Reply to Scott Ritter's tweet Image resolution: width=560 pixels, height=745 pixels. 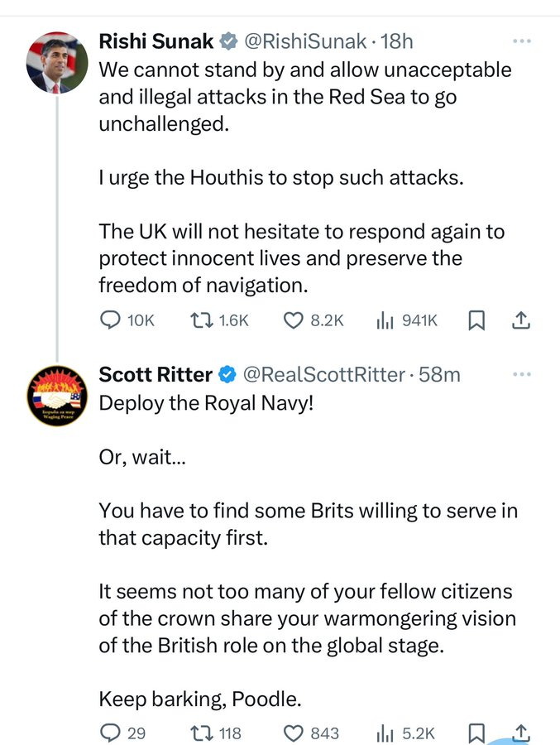pyautogui.click(x=110, y=733)
